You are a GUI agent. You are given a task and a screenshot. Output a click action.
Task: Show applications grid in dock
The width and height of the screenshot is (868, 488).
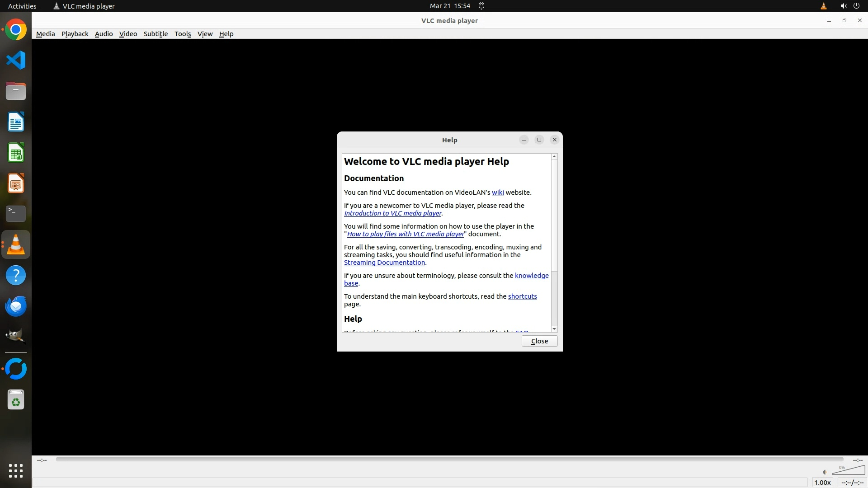point(16,470)
